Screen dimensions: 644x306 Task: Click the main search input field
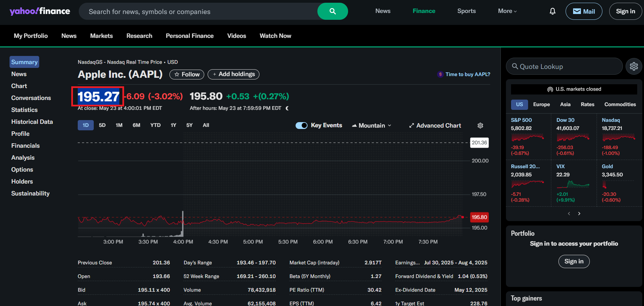pos(198,11)
